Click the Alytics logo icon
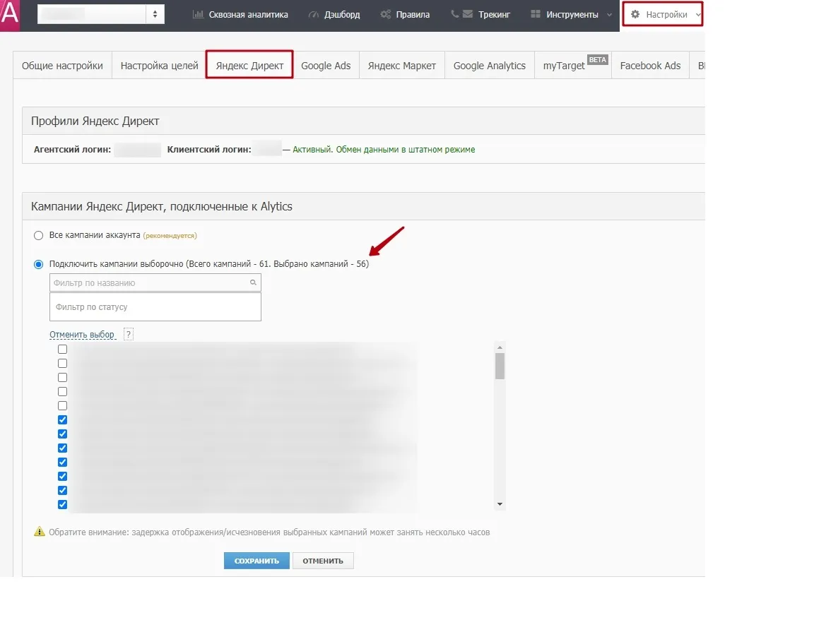Viewport: 814px width, 644px height. pyautogui.click(x=10, y=15)
